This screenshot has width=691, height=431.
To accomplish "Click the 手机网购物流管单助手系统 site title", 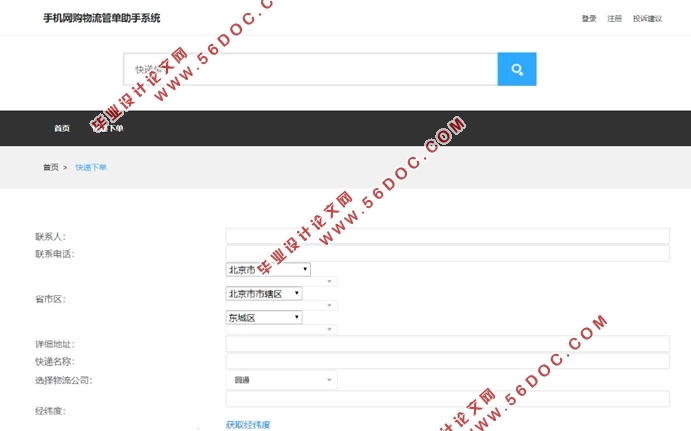I will 101,18.
